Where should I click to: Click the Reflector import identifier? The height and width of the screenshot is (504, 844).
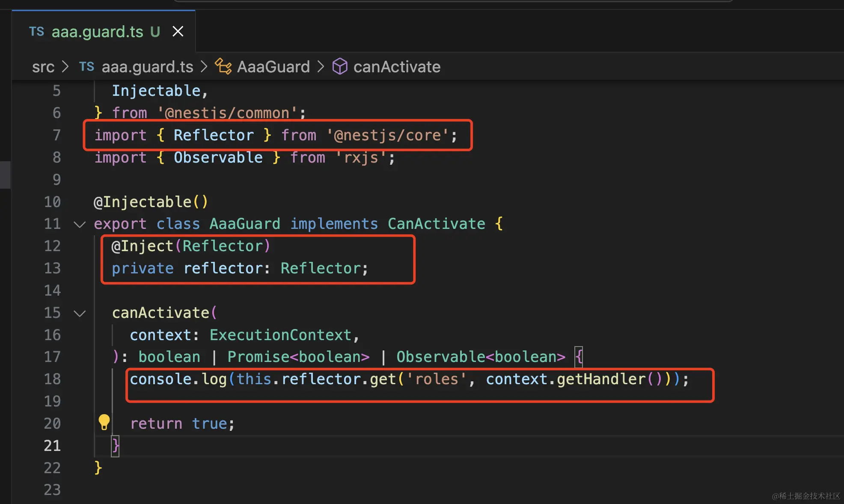coord(214,135)
